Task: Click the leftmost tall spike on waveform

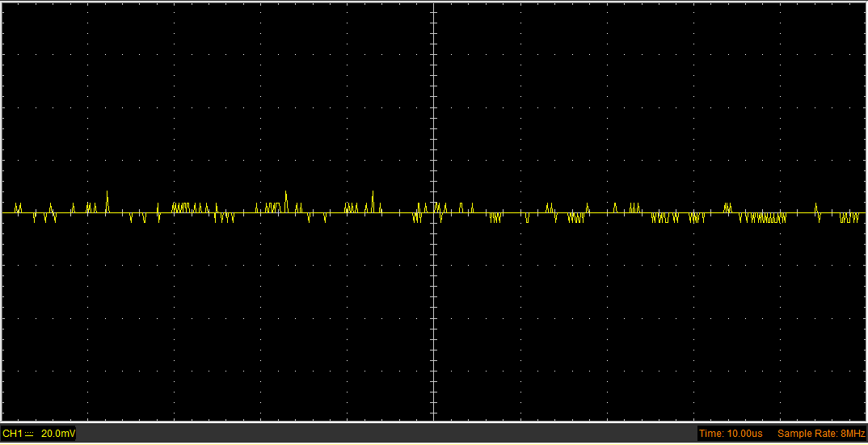Action: pos(107,194)
